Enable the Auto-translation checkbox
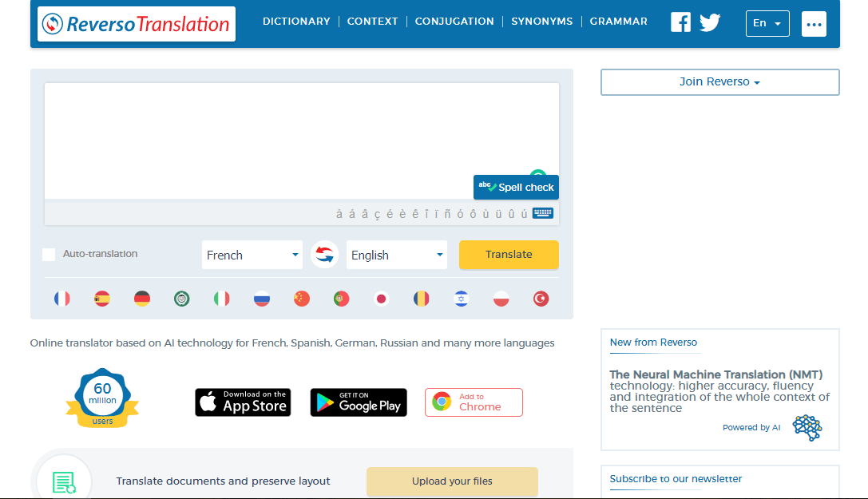This screenshot has width=868, height=499. [x=49, y=254]
